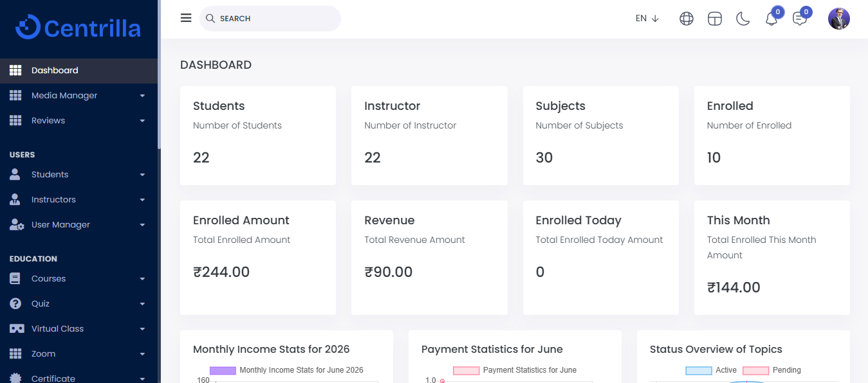Switch to dark mode moon icon
Image resolution: width=868 pixels, height=383 pixels.
coord(743,19)
